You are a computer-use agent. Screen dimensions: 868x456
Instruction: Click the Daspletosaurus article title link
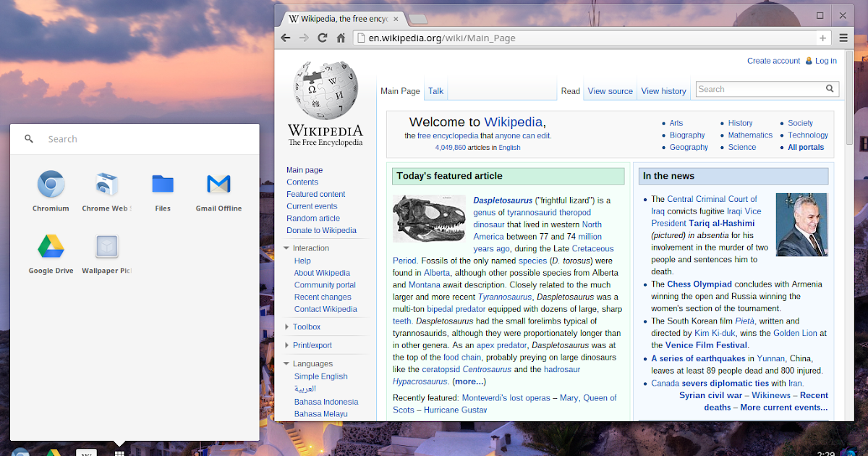[x=503, y=200]
